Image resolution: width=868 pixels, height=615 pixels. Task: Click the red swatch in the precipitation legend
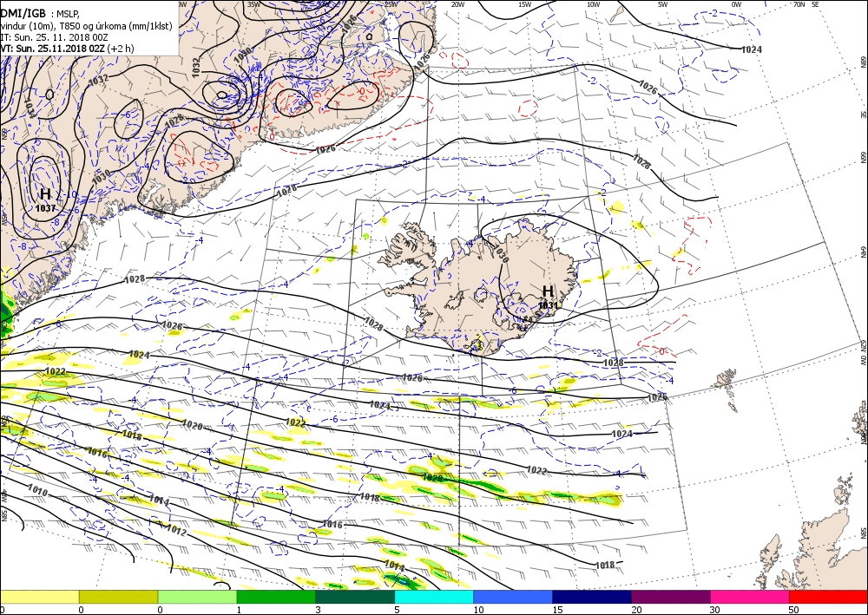828,597
